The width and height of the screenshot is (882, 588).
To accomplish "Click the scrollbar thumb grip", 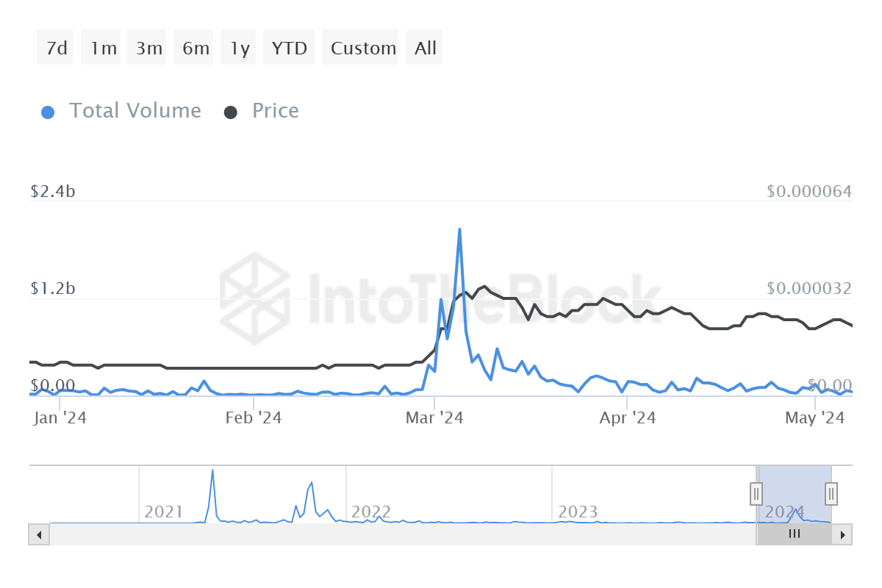I will [794, 534].
